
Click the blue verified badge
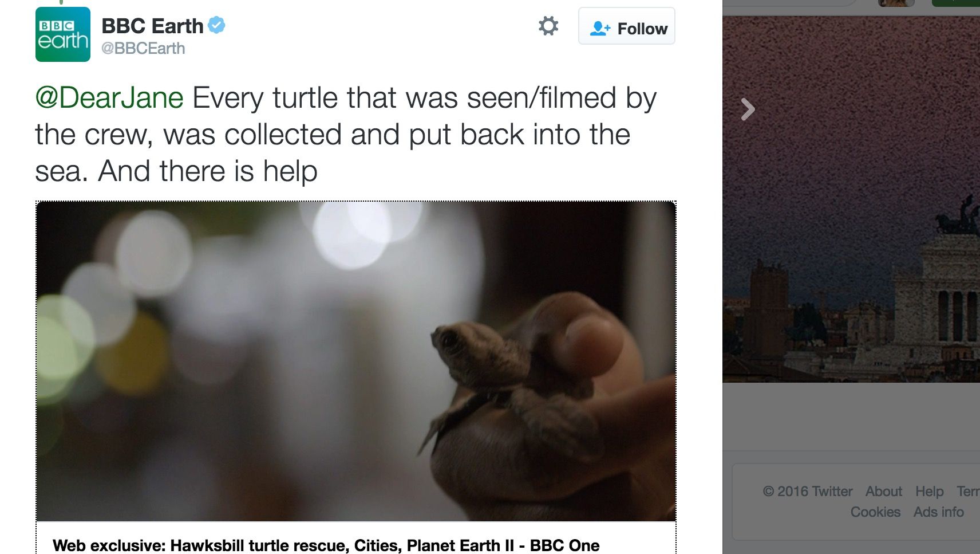click(216, 25)
